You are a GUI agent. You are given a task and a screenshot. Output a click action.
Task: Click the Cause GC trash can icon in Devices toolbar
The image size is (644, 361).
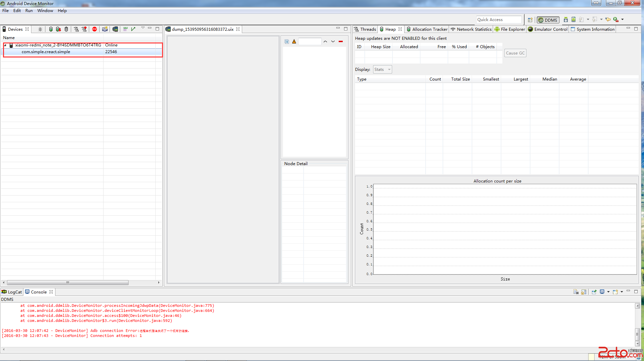click(x=66, y=29)
